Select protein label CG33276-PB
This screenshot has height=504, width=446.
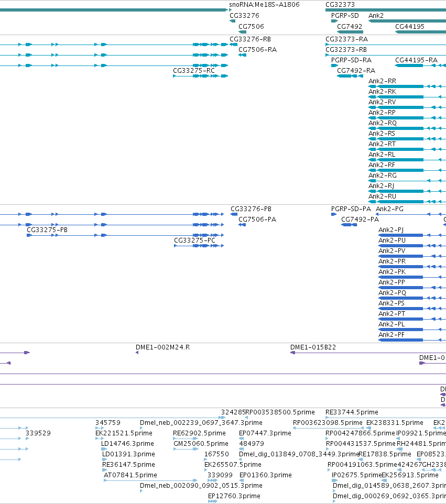(x=251, y=209)
